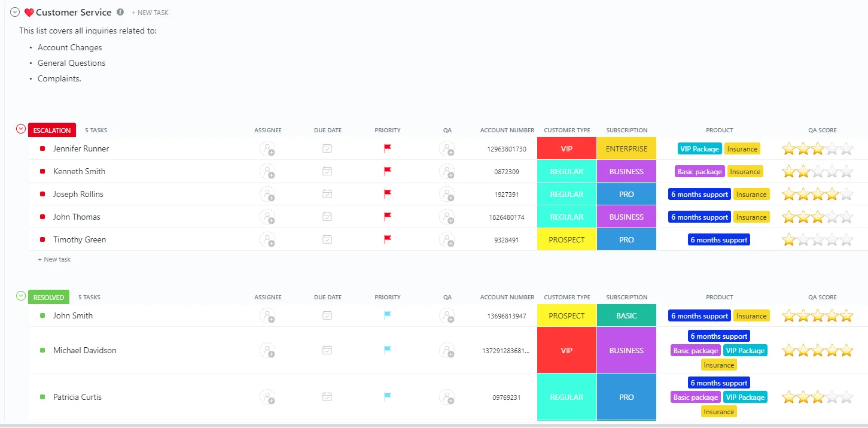Add QA reviewer for Timothy Green
This screenshot has width=868, height=428.
click(x=447, y=239)
